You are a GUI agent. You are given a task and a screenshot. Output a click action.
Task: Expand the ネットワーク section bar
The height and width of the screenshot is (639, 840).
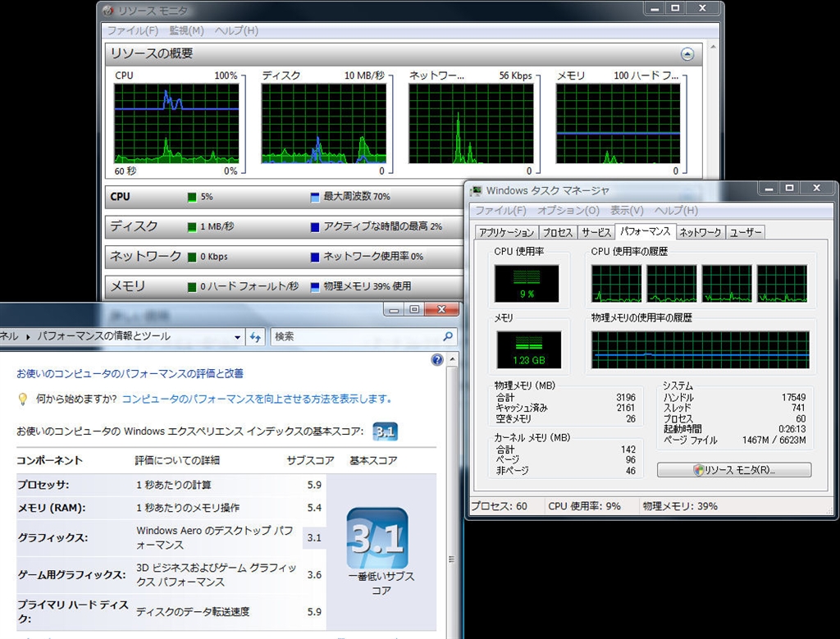(285, 257)
